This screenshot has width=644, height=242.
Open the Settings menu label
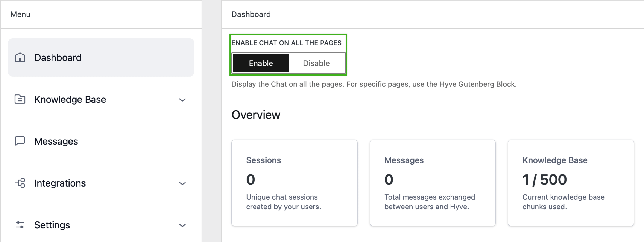tap(52, 225)
